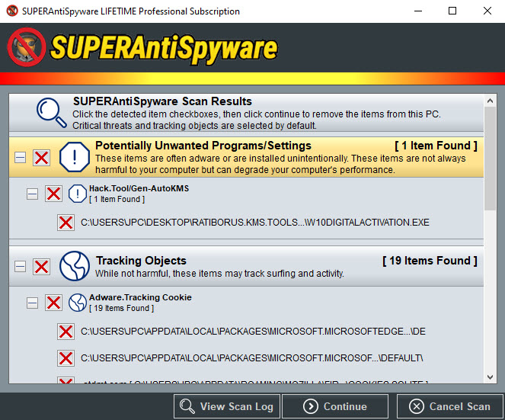
Task: Select the MICROSOF...\DEFAULT\ path row
Action: coord(252,357)
